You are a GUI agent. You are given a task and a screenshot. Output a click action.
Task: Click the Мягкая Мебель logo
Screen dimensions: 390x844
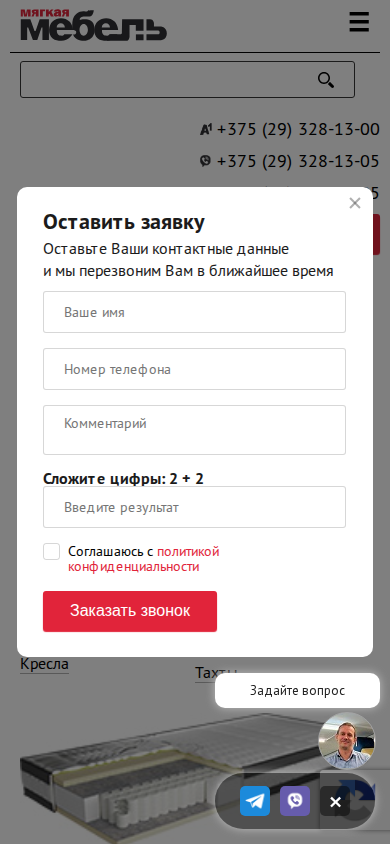pyautogui.click(x=94, y=25)
